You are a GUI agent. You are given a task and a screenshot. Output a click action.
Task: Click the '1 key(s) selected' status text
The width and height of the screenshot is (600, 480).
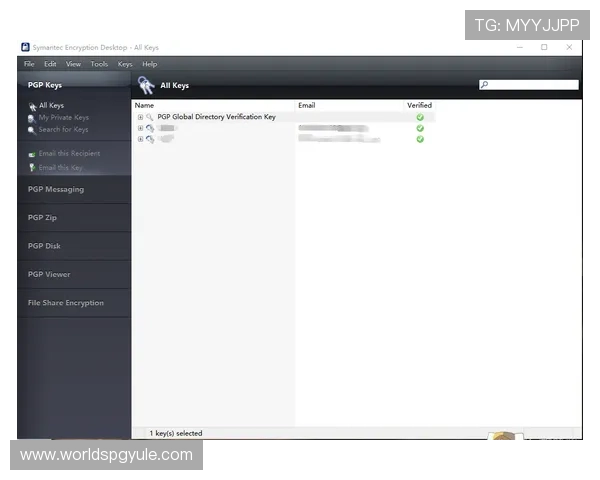coord(176,433)
